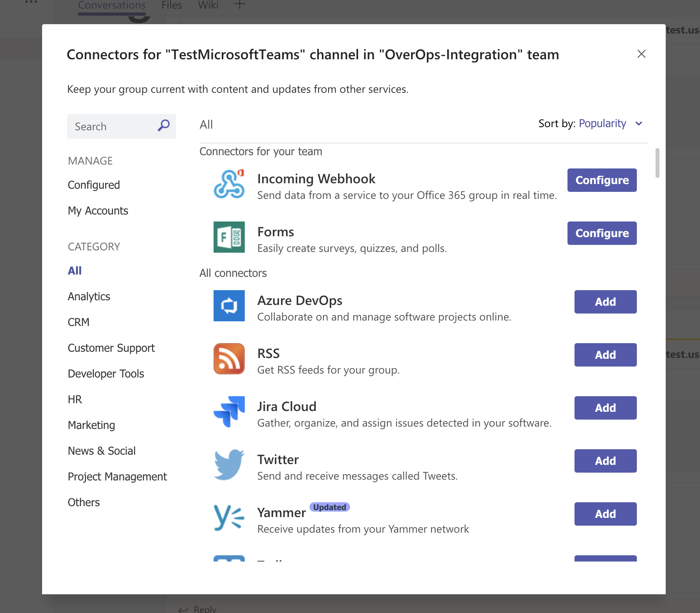Configure the Incoming Webhook connector
The image size is (700, 613).
(602, 180)
